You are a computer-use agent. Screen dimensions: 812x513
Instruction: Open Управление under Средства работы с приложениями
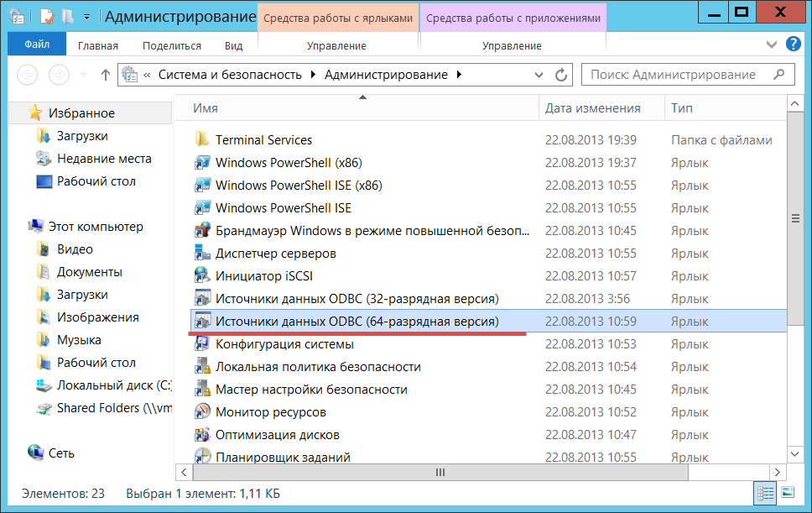(512, 45)
